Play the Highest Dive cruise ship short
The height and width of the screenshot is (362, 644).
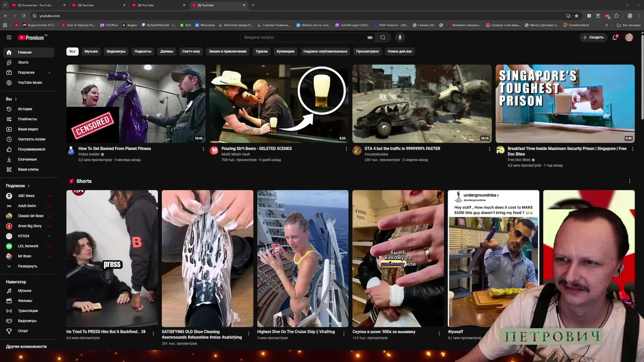[x=302, y=258]
